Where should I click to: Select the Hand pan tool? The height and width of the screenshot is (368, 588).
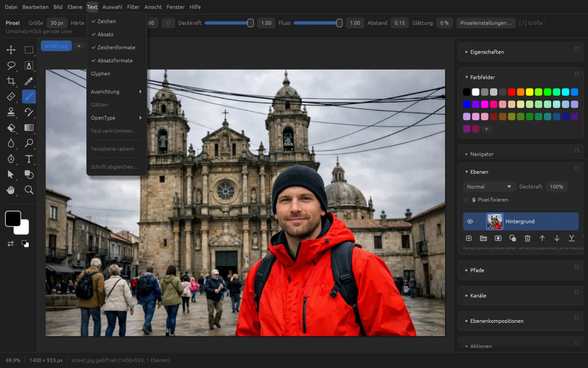[x=11, y=190]
